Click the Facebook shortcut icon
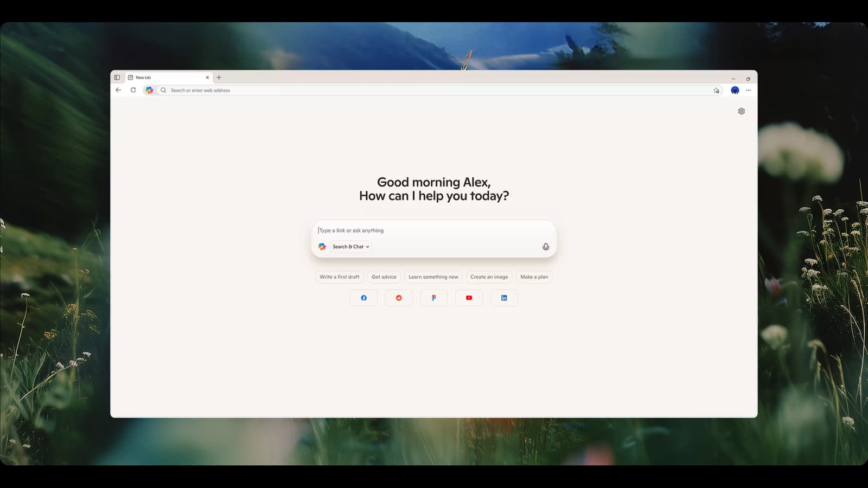Image resolution: width=868 pixels, height=488 pixels. point(363,298)
